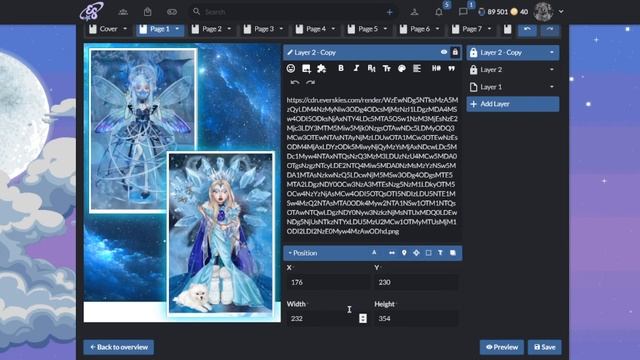Open the Everskies logo home link
Screen dimensions: 640x360
click(91, 11)
